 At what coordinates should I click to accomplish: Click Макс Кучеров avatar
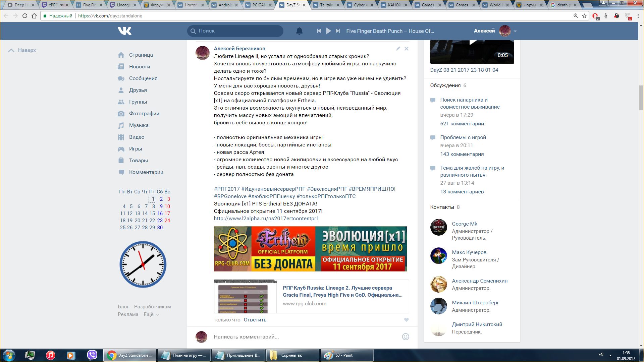click(x=439, y=256)
